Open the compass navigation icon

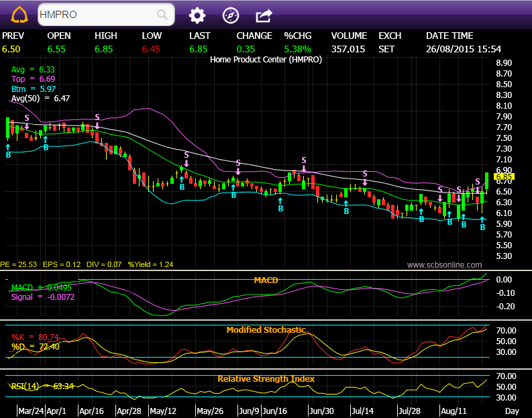[231, 15]
